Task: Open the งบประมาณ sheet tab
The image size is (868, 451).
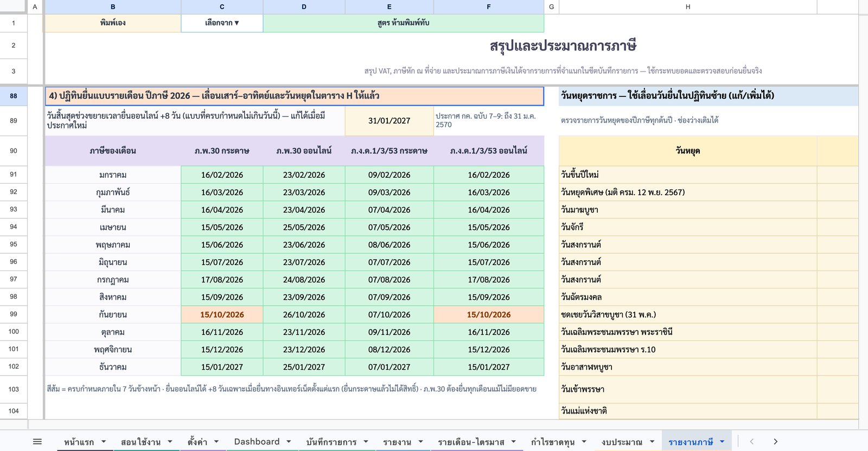Action: [622, 442]
